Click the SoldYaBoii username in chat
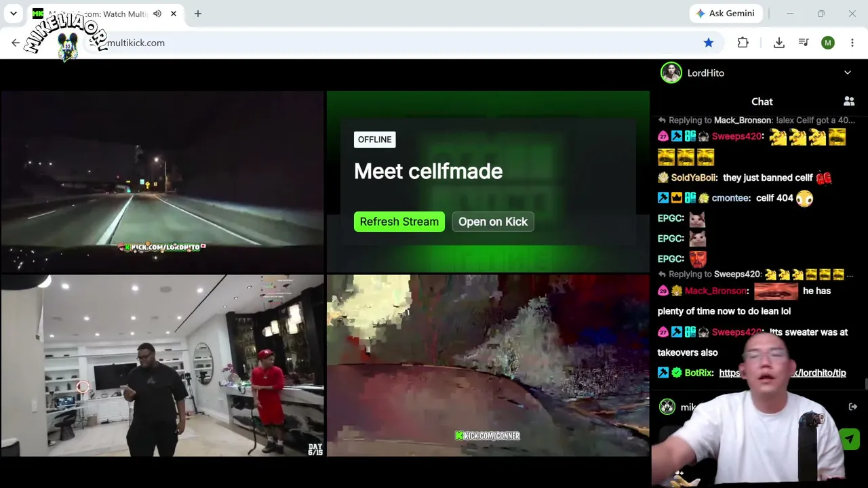This screenshot has width=868, height=488. point(694,178)
